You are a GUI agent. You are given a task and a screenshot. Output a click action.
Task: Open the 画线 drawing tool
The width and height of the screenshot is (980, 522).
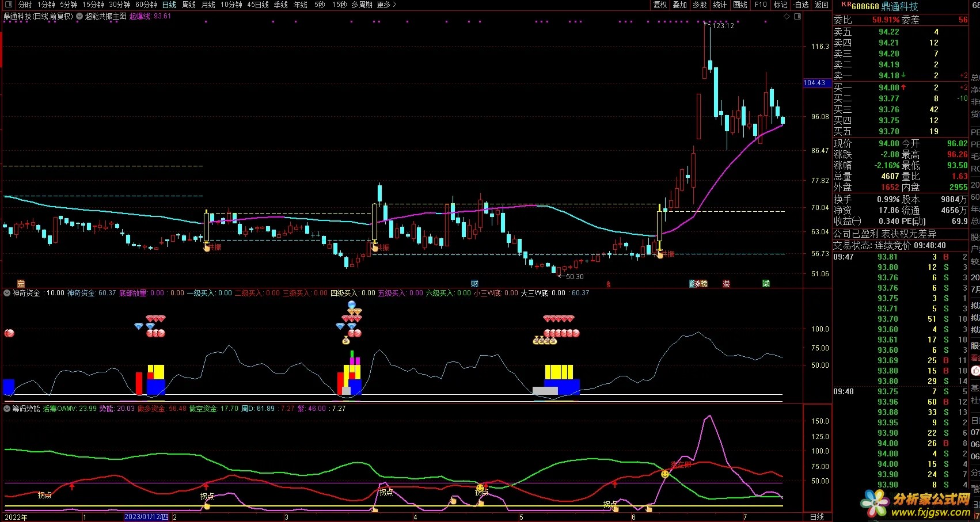click(740, 5)
